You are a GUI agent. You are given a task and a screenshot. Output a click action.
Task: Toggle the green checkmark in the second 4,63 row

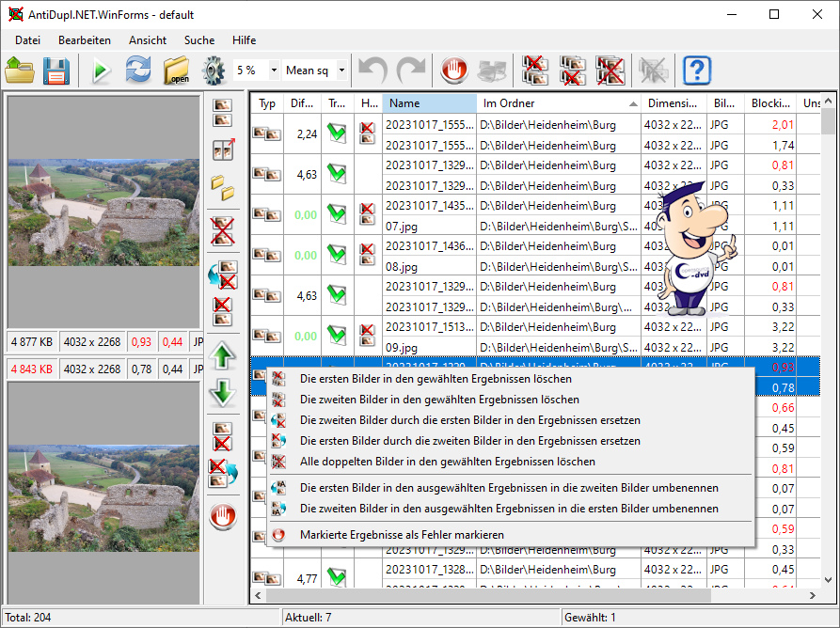[337, 295]
